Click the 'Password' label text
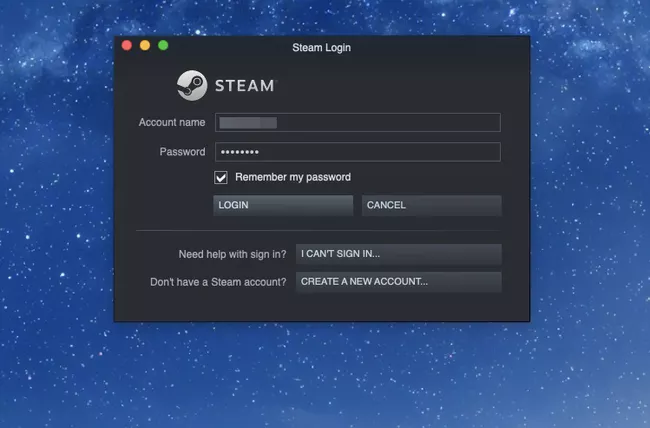 [x=182, y=152]
